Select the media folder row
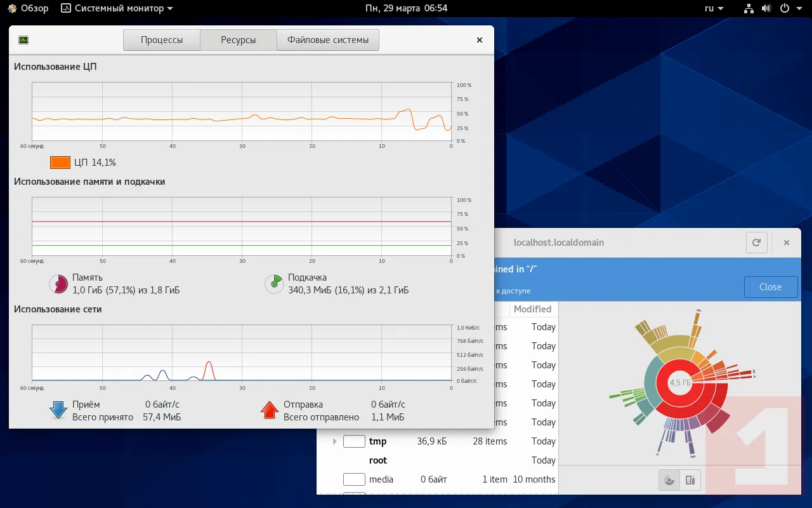This screenshot has width=812, height=508. coord(437,479)
